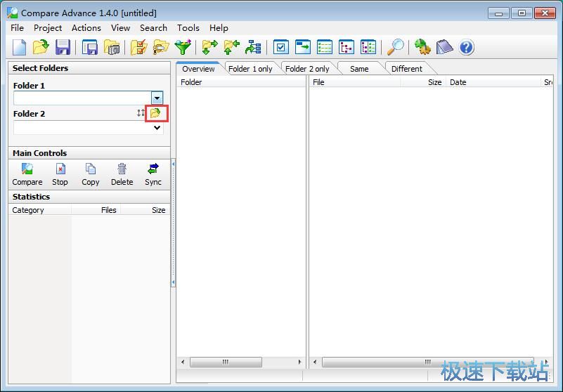Screen dimensions: 563x392
Task: Expand the Folder 1 dropdown list
Action: click(x=157, y=98)
